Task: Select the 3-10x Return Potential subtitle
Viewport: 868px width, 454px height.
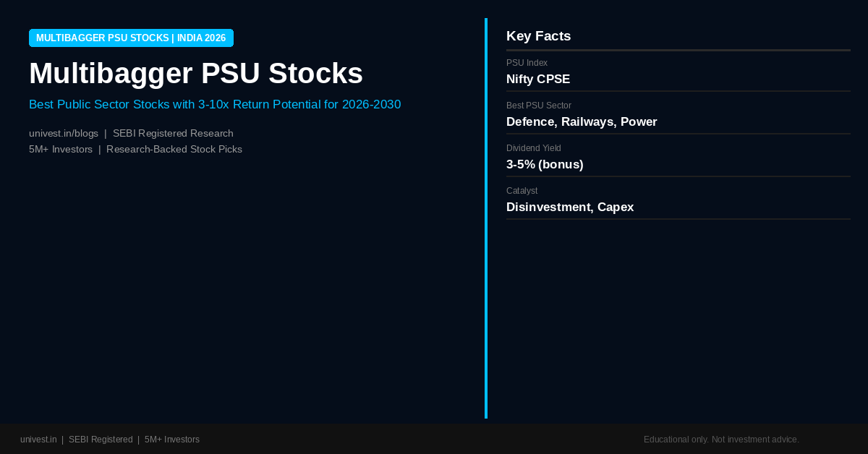Action: click(215, 105)
